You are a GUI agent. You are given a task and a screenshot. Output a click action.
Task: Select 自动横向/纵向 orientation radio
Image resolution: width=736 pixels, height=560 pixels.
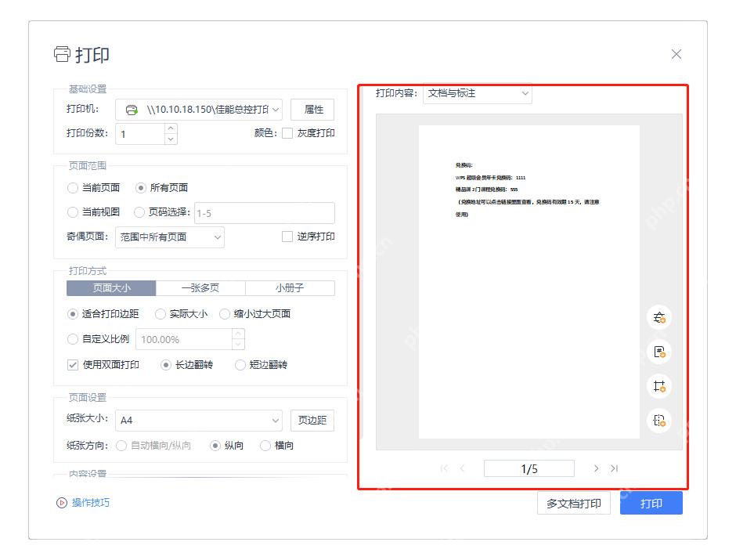121,446
